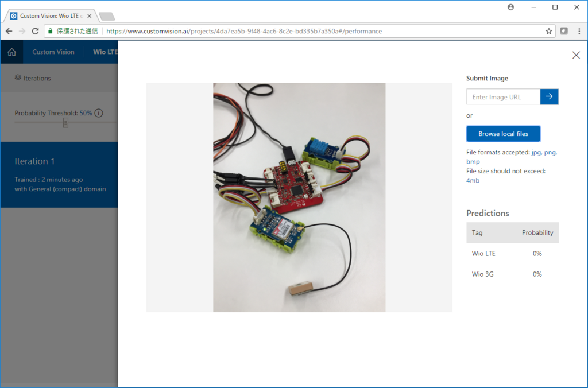Click Browse local files button
588x388 pixels.
click(503, 134)
